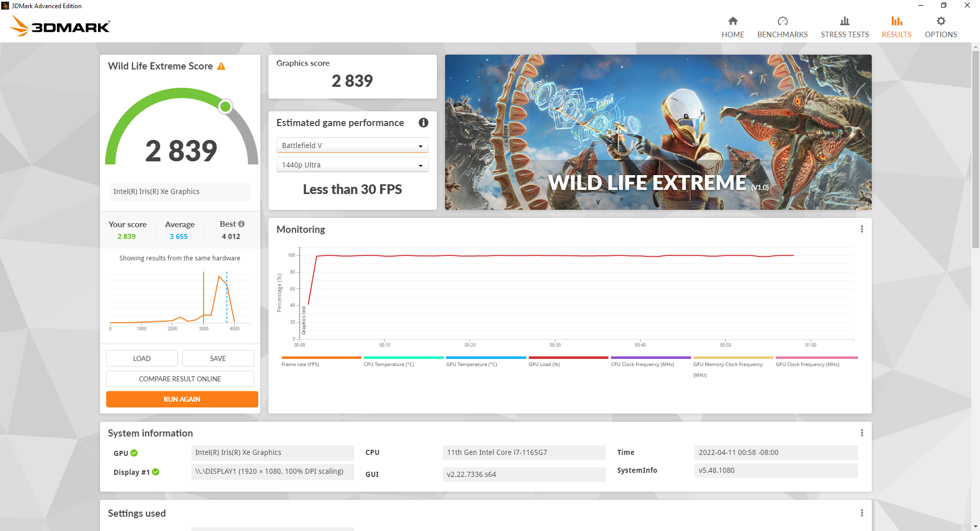The height and width of the screenshot is (531, 980).
Task: Click the Wild Life Extreme banner image
Action: [658, 132]
